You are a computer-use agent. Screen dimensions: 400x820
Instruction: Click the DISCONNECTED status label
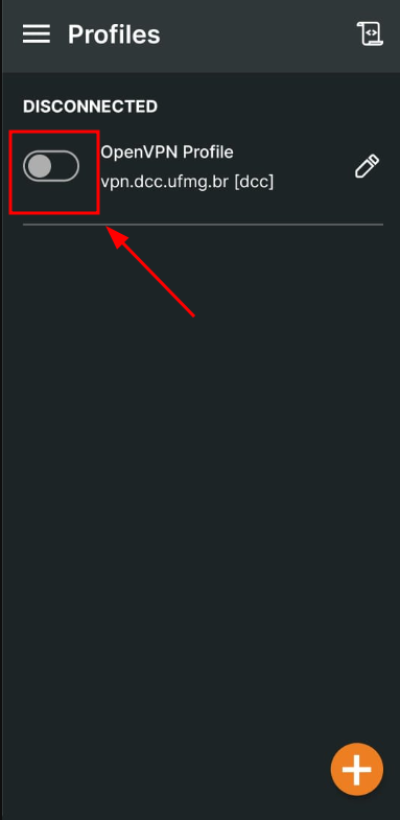coord(90,107)
